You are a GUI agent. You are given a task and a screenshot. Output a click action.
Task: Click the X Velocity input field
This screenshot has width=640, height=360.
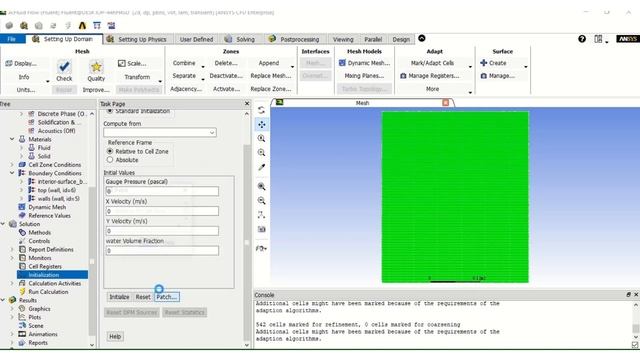pyautogui.click(x=162, y=211)
